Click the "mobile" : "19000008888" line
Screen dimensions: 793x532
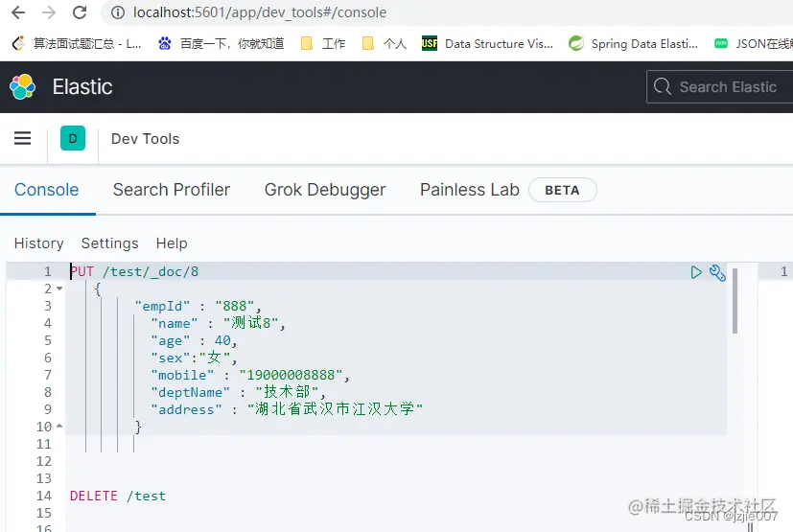pyautogui.click(x=250, y=375)
